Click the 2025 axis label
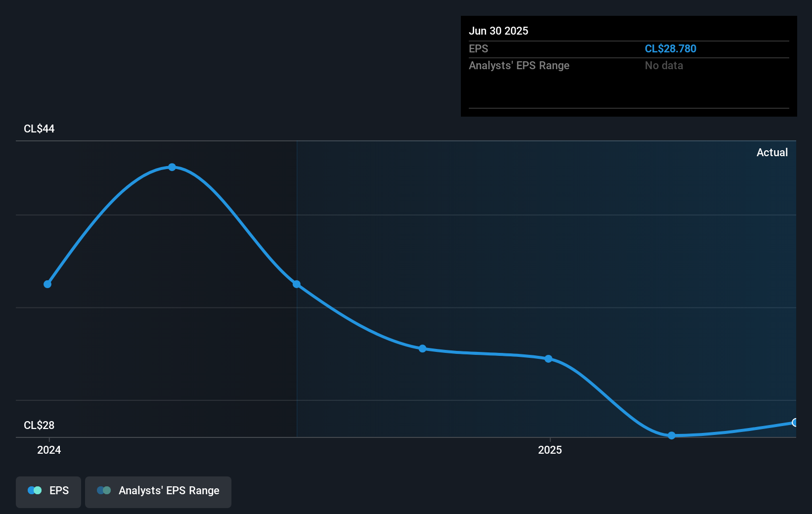Screen dimensions: 812x514 point(550,450)
